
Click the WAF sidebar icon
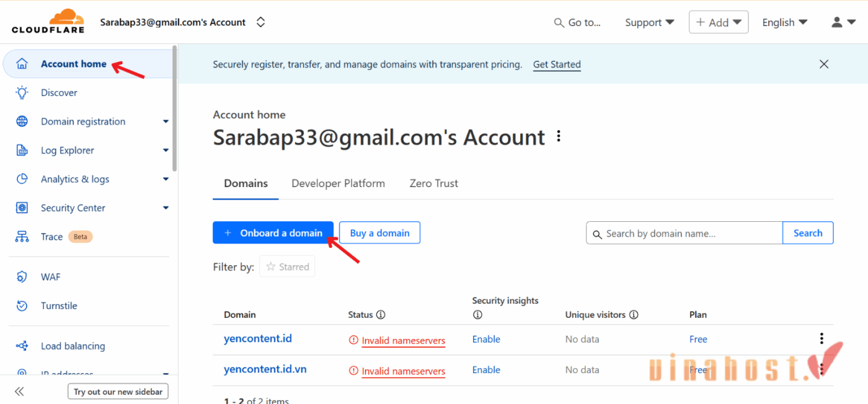pyautogui.click(x=20, y=276)
